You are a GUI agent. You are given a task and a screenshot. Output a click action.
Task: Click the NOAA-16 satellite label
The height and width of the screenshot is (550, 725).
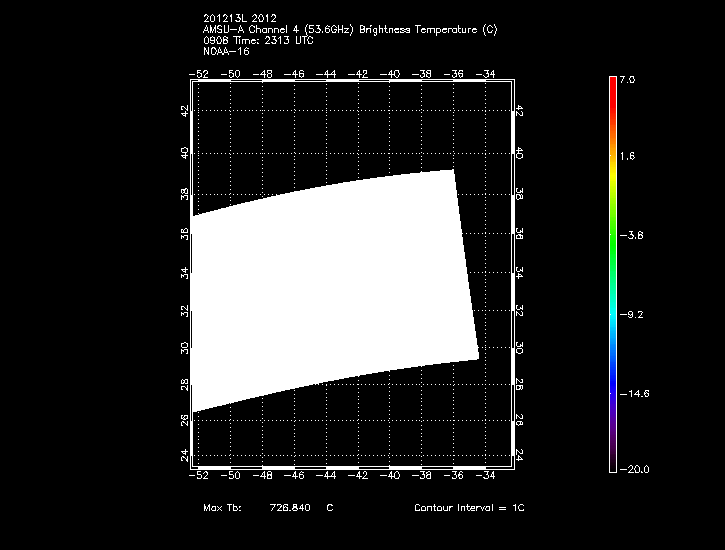pos(225,50)
